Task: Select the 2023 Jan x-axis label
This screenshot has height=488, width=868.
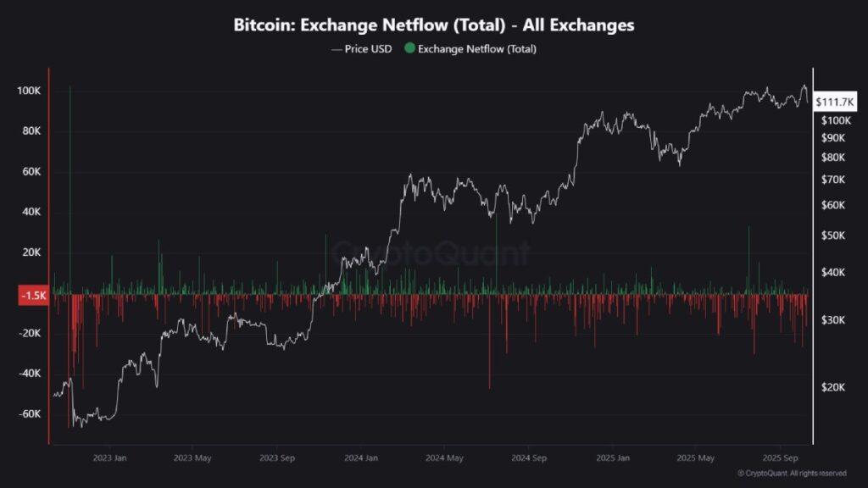Action: [x=109, y=457]
